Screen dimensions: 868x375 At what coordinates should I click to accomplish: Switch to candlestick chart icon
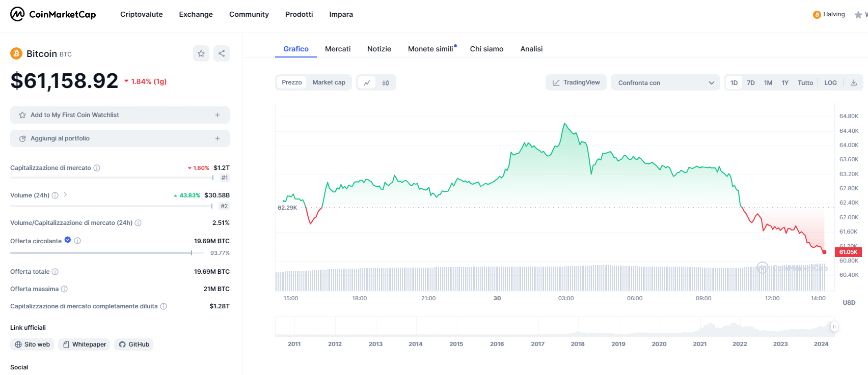(x=386, y=82)
